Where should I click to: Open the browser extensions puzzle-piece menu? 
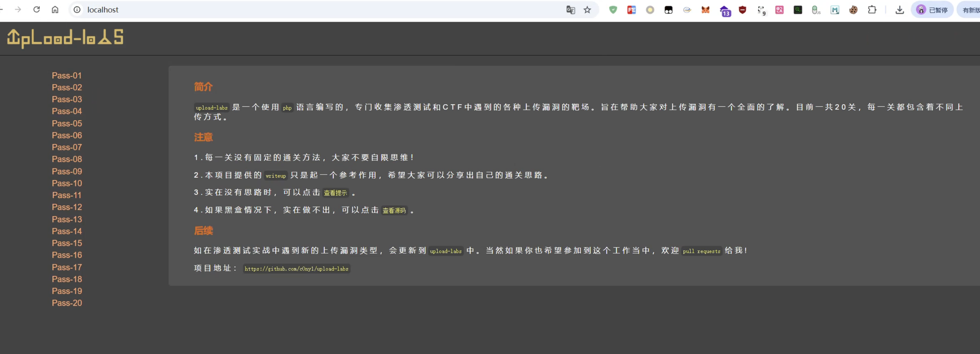point(872,10)
